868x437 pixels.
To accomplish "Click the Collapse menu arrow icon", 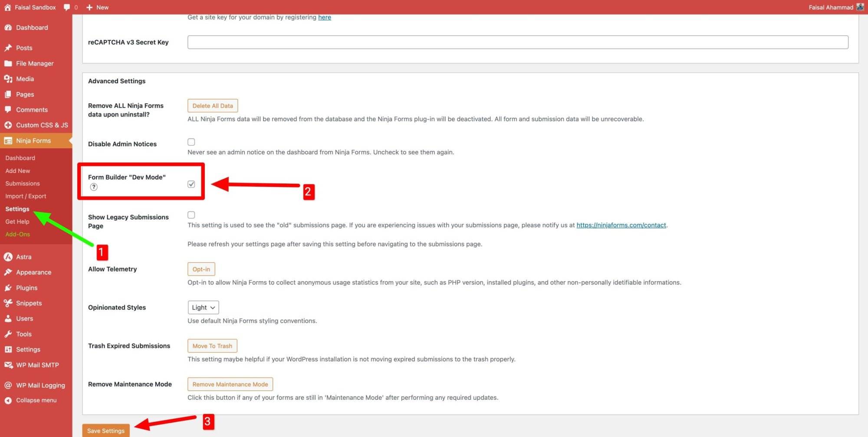I will (x=8, y=401).
